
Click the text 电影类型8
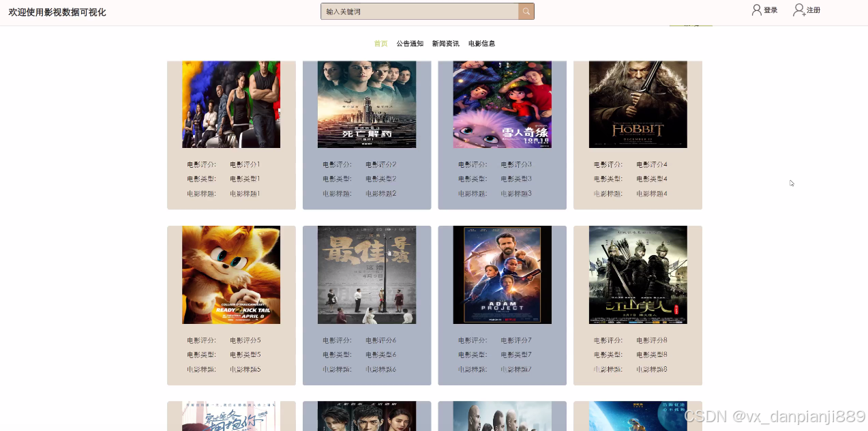pos(652,355)
